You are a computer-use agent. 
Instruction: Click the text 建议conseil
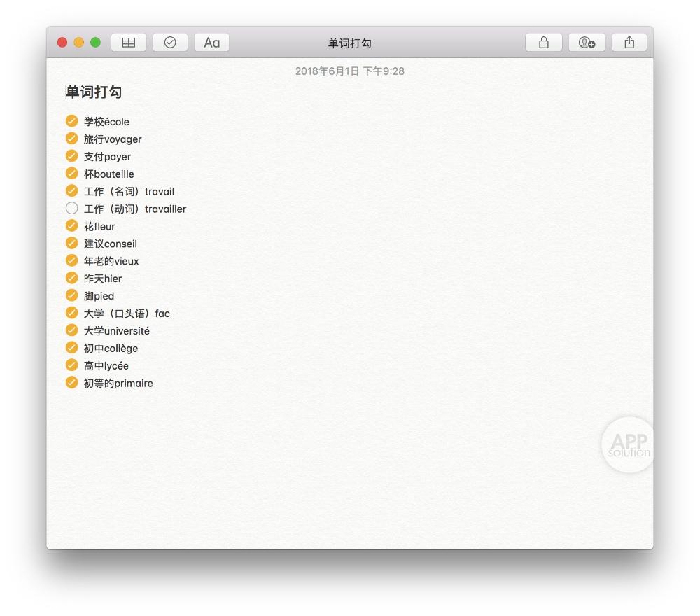pyautogui.click(x=111, y=244)
